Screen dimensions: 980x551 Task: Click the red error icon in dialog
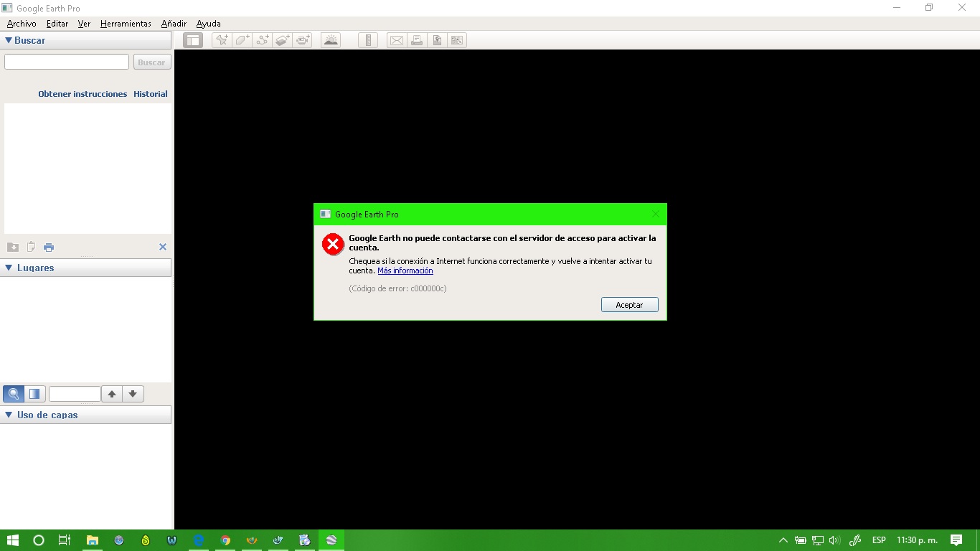[x=333, y=245]
